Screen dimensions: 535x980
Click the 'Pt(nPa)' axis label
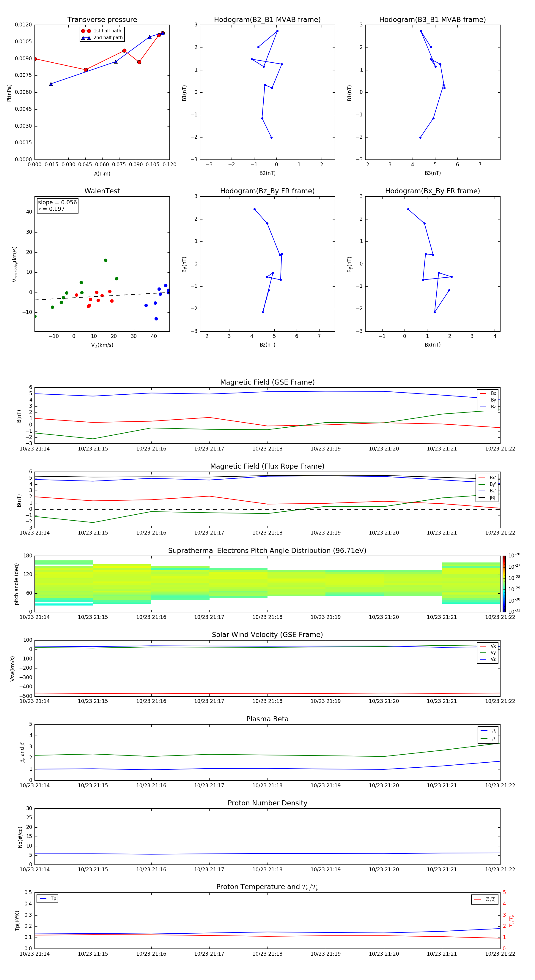point(9,93)
